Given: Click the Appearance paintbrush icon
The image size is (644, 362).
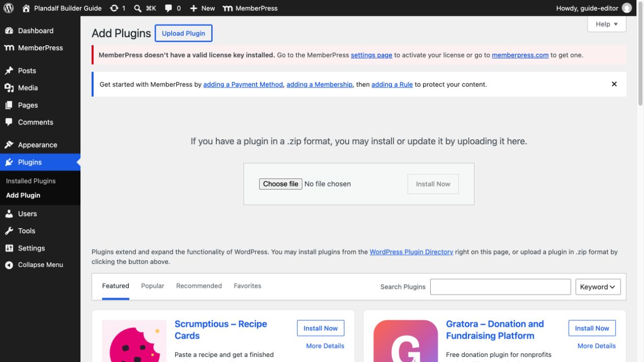Looking at the screenshot, I should [x=9, y=145].
